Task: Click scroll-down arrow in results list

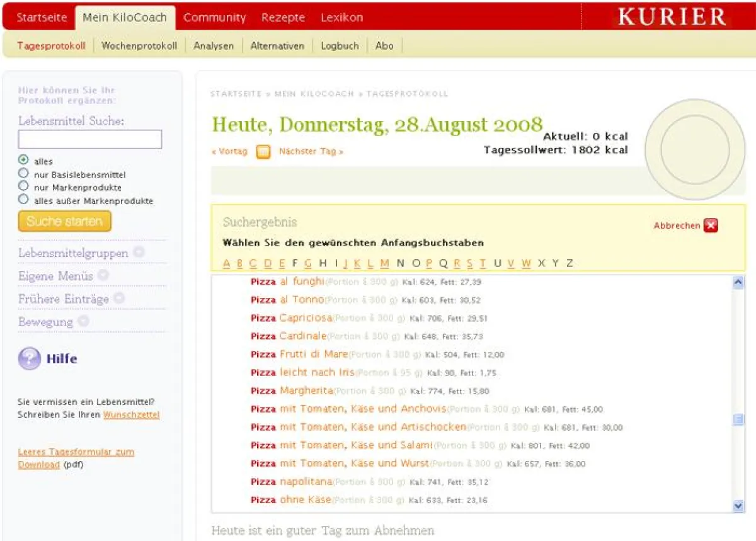Action: click(x=738, y=505)
